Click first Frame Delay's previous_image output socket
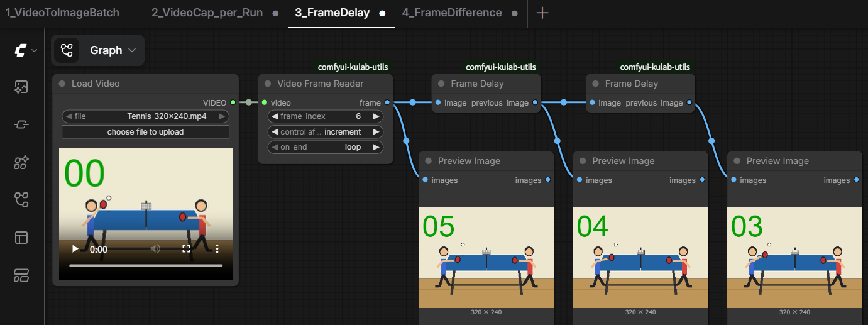The height and width of the screenshot is (325, 868). pyautogui.click(x=535, y=102)
